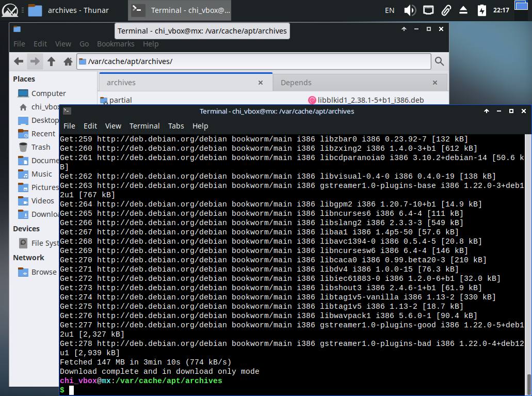Open the network connection tray icon

[428, 10]
